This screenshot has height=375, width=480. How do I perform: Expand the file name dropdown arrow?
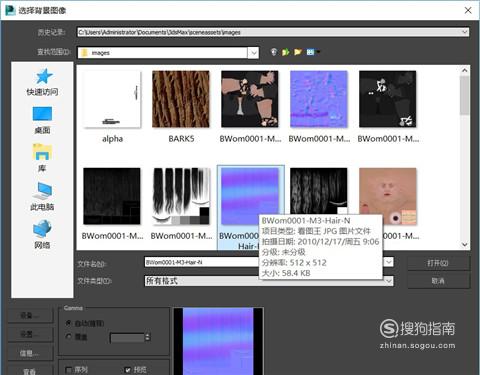pos(389,262)
